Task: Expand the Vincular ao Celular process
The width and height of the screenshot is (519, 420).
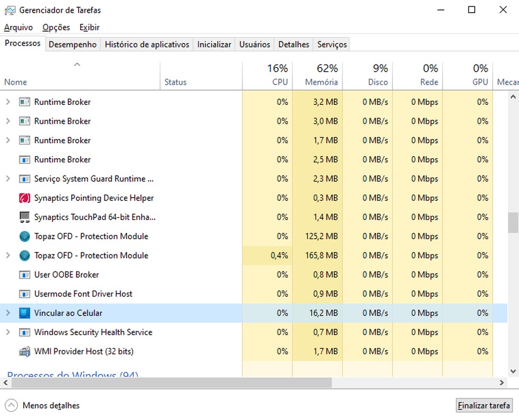Action: pyautogui.click(x=7, y=313)
